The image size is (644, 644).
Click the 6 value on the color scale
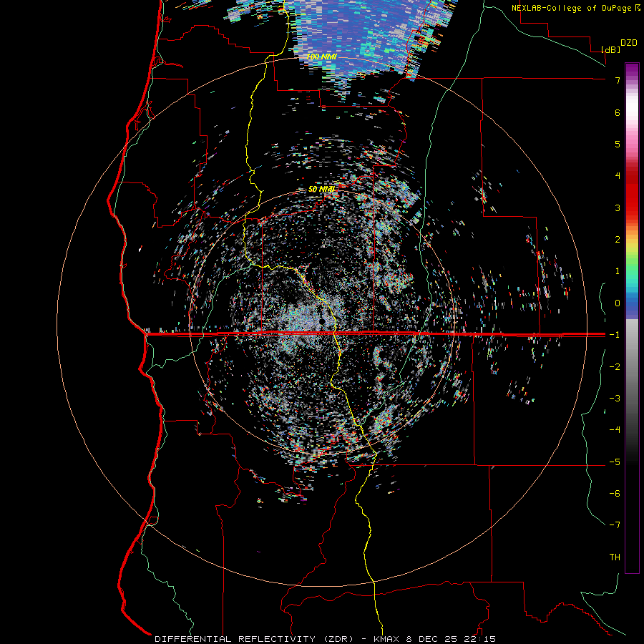coord(618,112)
